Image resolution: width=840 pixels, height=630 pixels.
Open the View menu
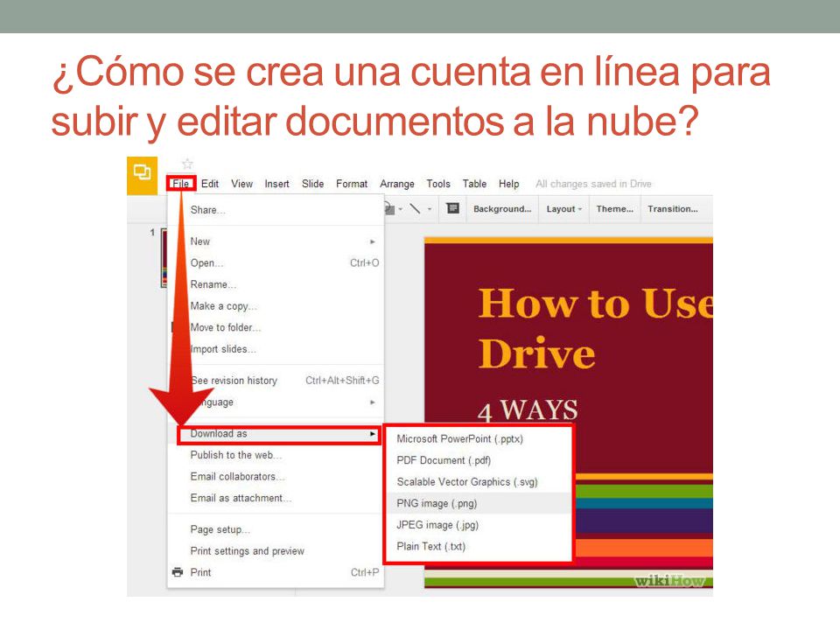tap(241, 184)
